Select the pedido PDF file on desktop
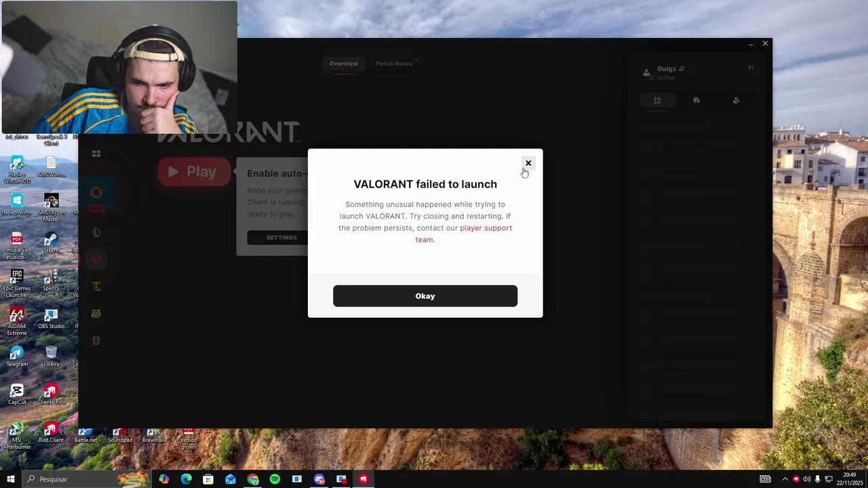The width and height of the screenshot is (868, 488). (189, 439)
